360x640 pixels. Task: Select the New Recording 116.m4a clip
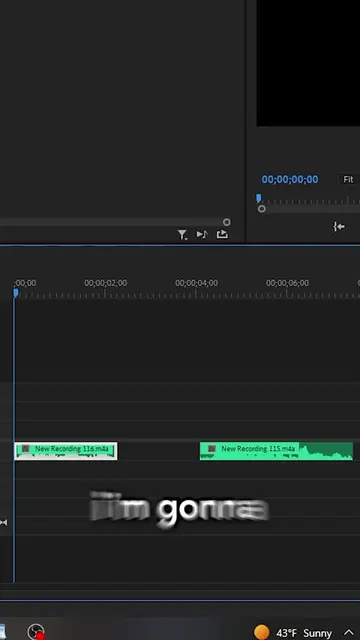point(66,451)
